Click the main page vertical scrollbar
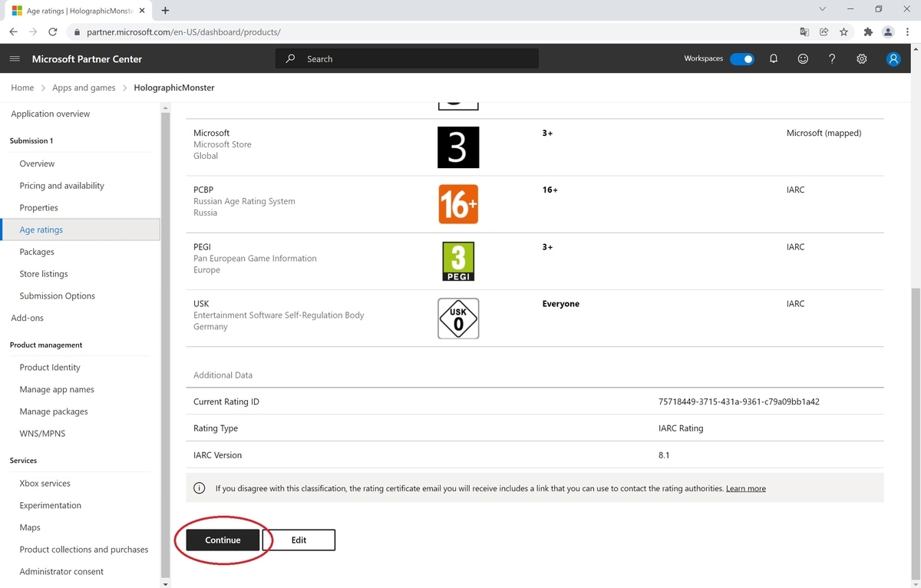Viewport: 921px width, 588px height. pyautogui.click(x=915, y=434)
